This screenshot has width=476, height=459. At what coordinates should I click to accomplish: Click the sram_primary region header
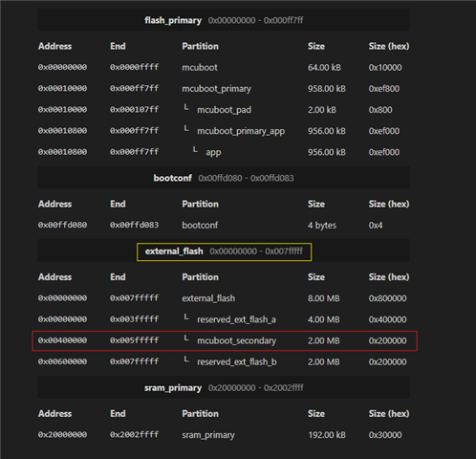tap(224, 387)
